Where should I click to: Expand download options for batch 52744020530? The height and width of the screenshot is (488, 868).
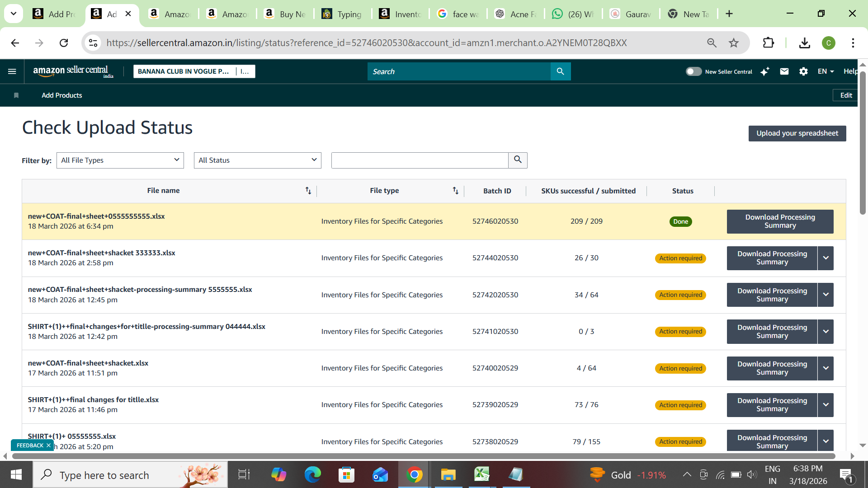826,258
